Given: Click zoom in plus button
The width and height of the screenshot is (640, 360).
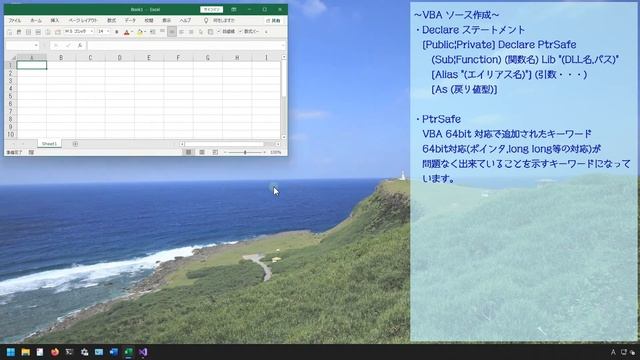Looking at the screenshot, I should pyautogui.click(x=264, y=152).
